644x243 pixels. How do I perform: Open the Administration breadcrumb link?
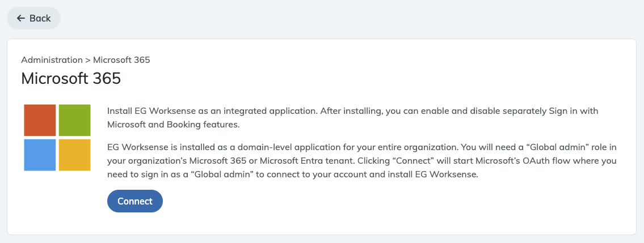click(x=52, y=59)
